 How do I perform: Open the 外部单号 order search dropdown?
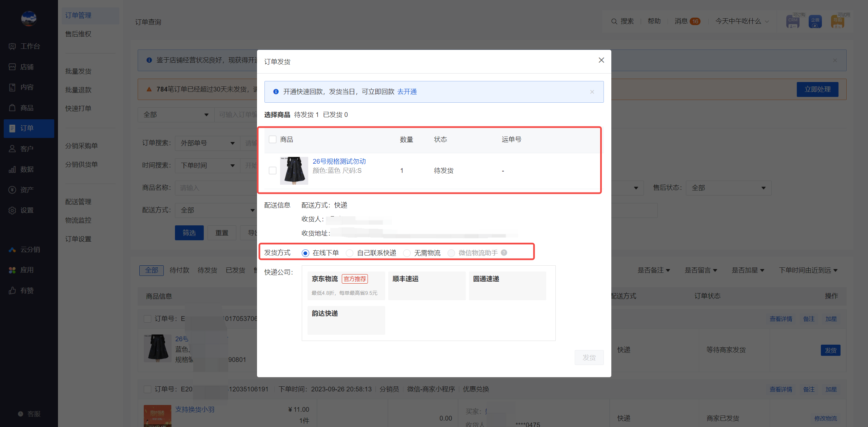click(208, 143)
